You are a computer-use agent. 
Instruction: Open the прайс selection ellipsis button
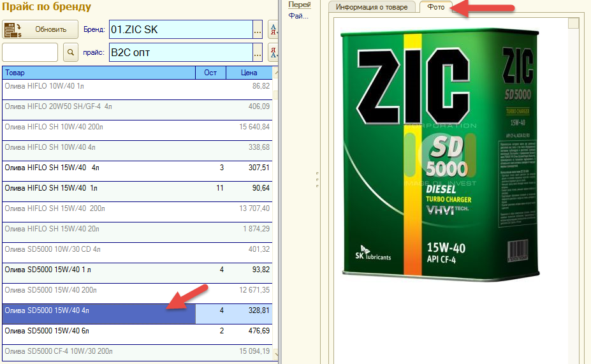tap(258, 52)
